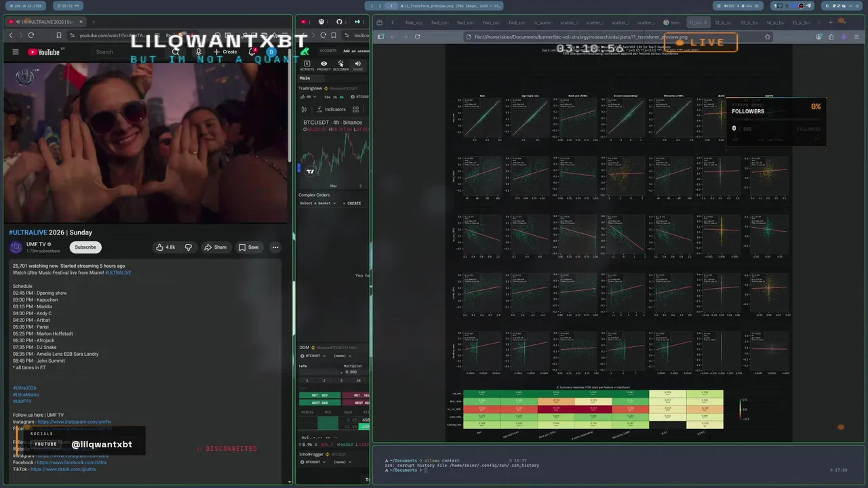Close the ULTRALIVE 2026 browser tab
Viewport: 868px width, 488px height.
81,22
